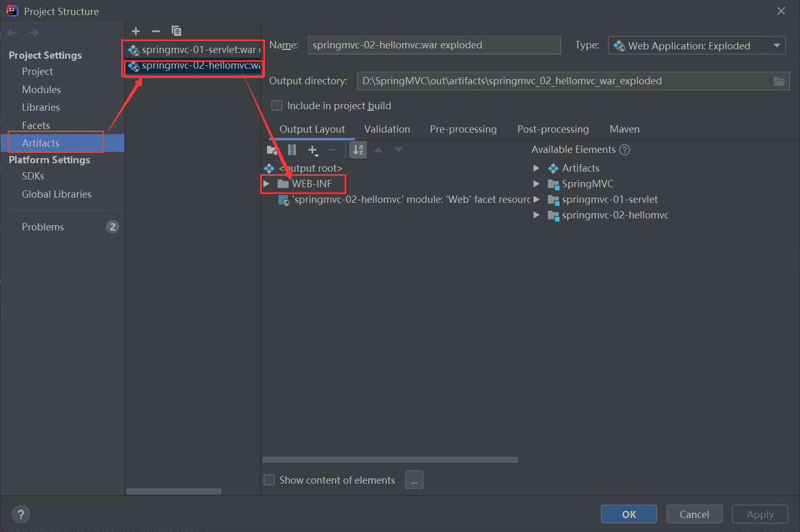Open the artifact Type dropdown
800x532 pixels.
pos(696,46)
